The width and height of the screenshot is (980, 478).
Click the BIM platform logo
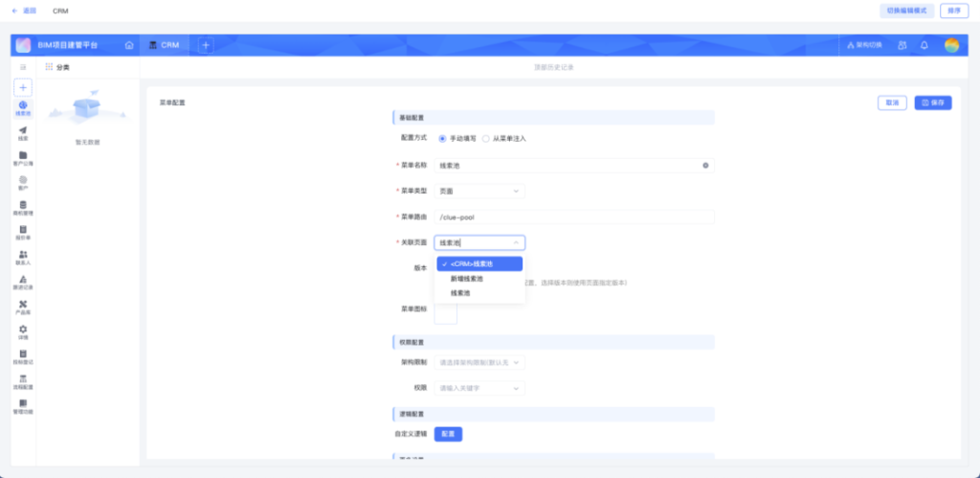23,45
